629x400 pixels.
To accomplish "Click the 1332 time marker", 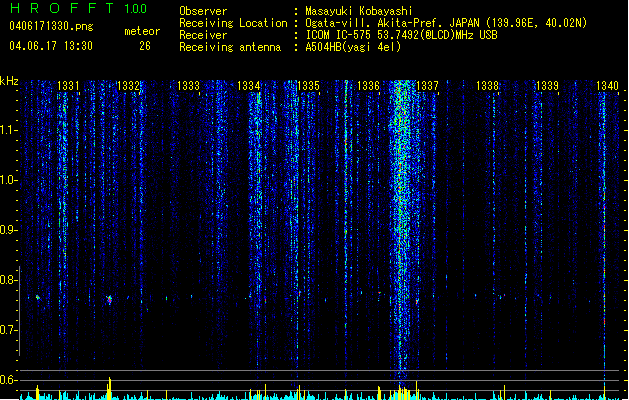I will [128, 85].
